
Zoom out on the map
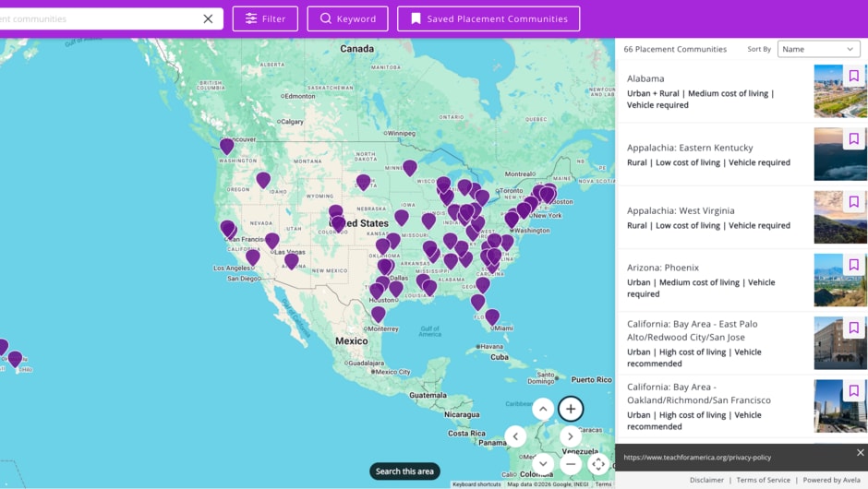click(x=571, y=464)
